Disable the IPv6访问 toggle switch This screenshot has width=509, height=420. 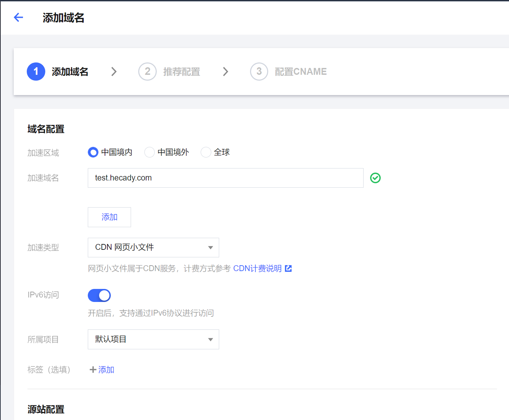point(99,295)
